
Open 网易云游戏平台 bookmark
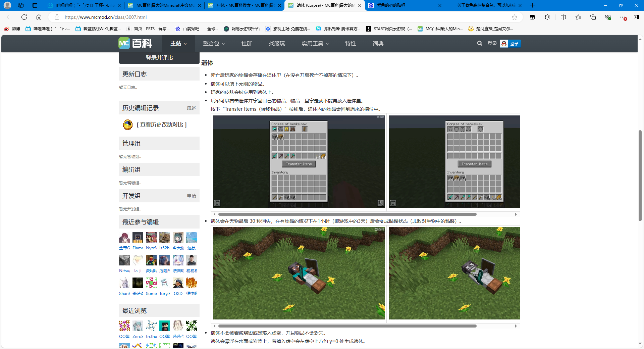pos(242,29)
